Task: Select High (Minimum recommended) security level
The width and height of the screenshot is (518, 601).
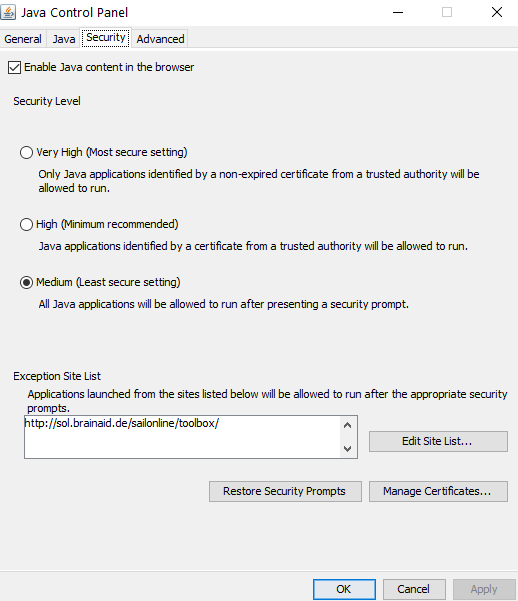Action: click(26, 225)
